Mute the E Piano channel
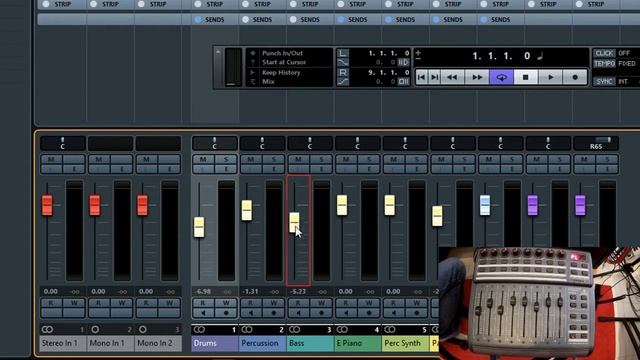 [346, 159]
